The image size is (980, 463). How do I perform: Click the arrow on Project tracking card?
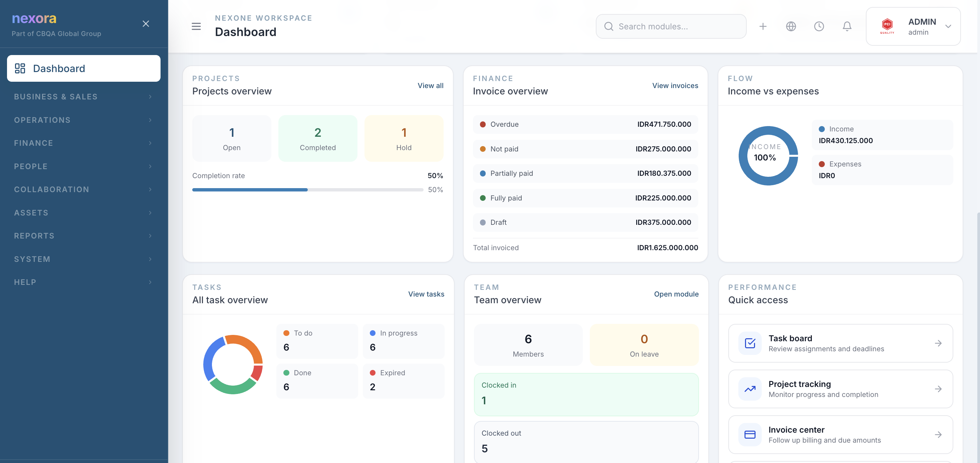pos(938,389)
